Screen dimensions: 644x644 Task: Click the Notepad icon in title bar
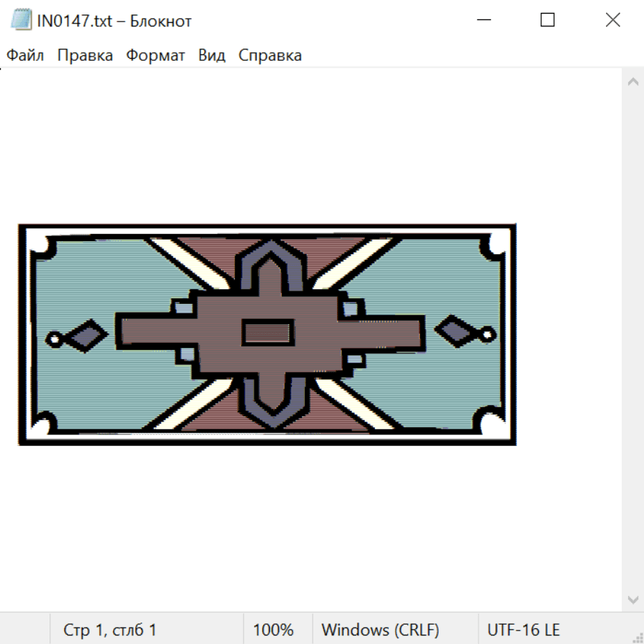coord(22,20)
